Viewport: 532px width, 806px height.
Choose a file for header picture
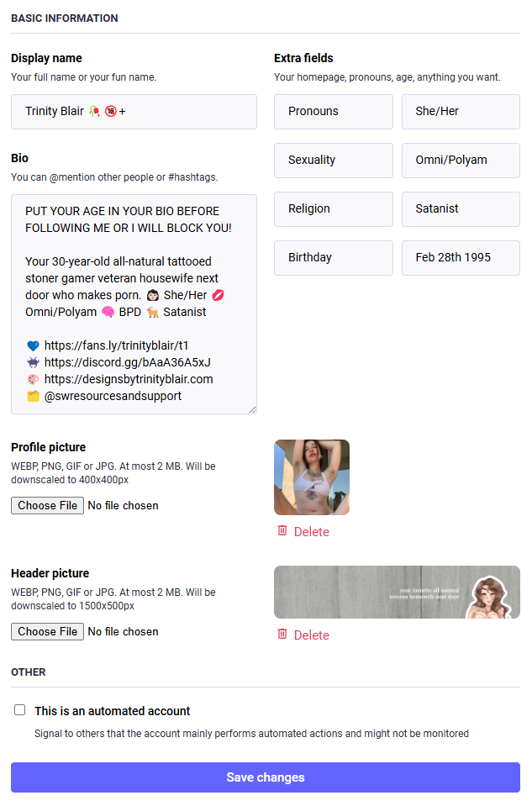click(47, 632)
